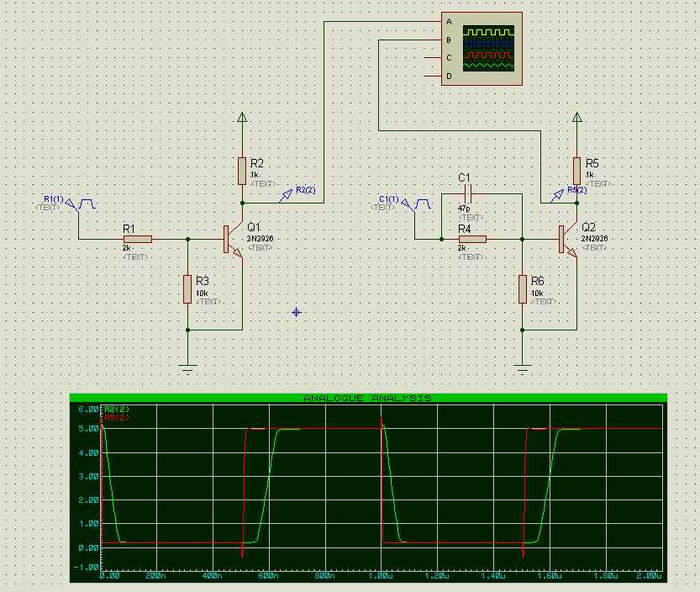The width and height of the screenshot is (700, 592).
Task: Select the oscilloscope instrument component
Action: [482, 49]
